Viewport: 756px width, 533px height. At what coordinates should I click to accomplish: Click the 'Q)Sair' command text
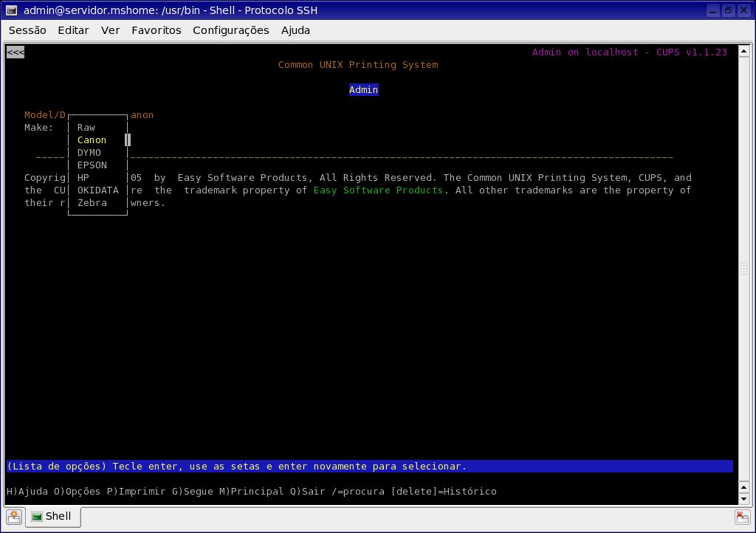(308, 492)
